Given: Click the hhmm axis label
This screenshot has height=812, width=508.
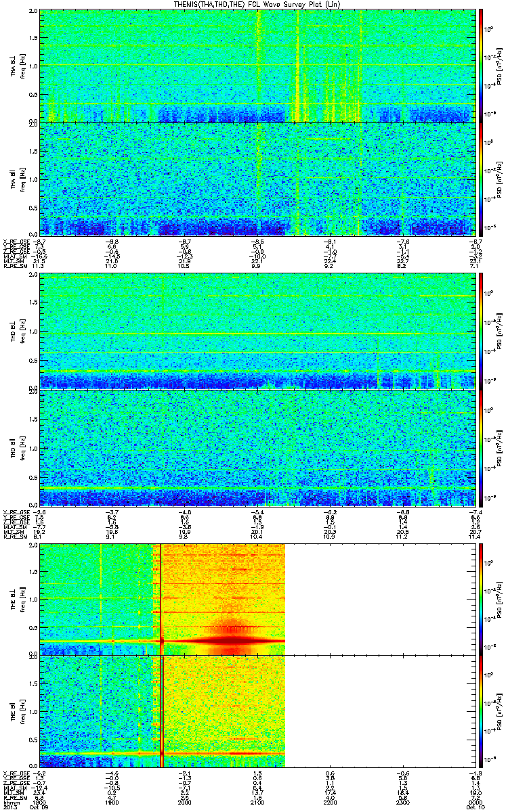Looking at the screenshot, I should (x=11, y=801).
